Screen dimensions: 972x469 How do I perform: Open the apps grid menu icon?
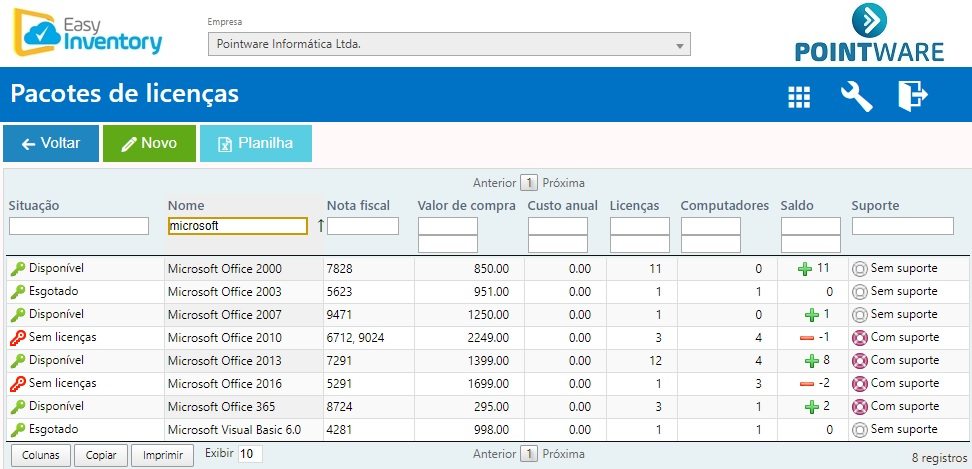798,96
